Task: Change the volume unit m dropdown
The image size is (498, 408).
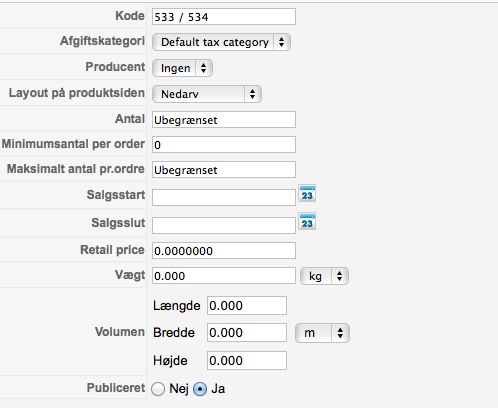Action: (x=322, y=333)
